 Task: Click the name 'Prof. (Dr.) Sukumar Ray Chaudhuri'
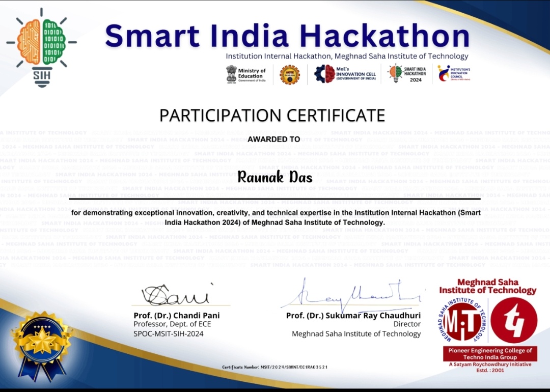tap(353, 316)
